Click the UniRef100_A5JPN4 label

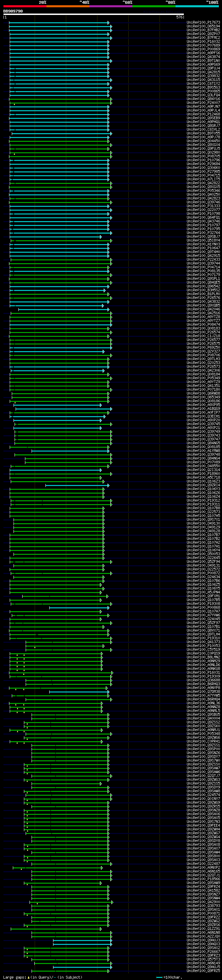(203, 592)
